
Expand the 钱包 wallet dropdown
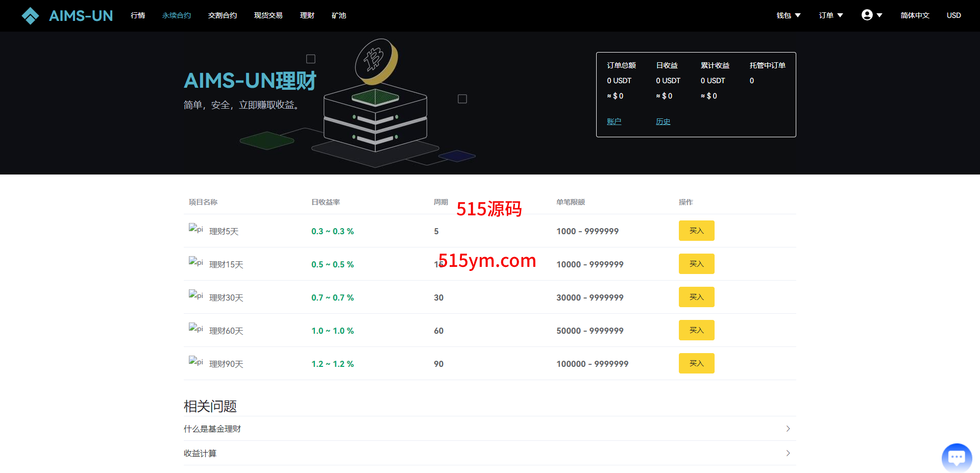click(788, 15)
